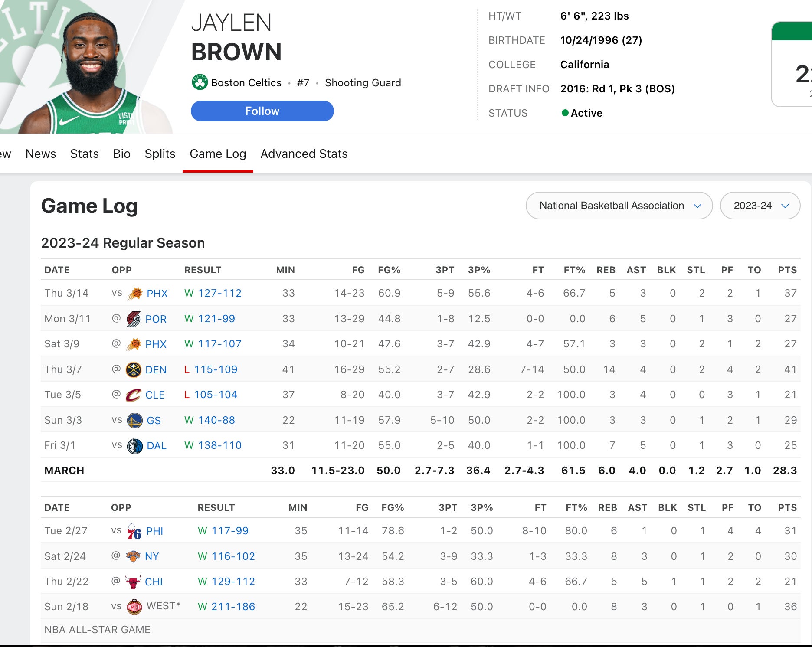Click the March PTS column header
This screenshot has width=812, height=647.
(787, 270)
